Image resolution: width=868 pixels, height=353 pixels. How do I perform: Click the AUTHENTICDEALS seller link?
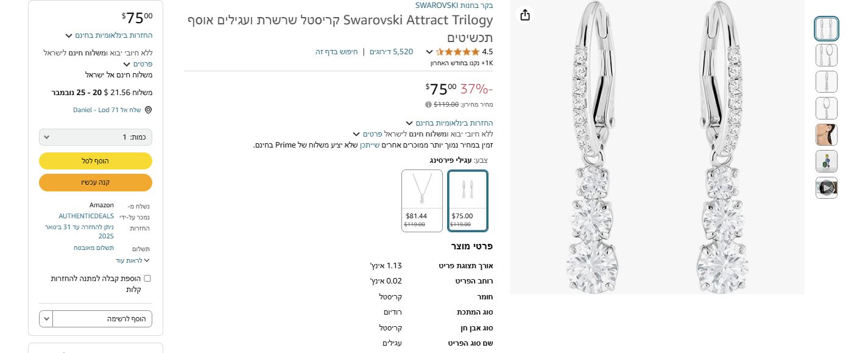86,216
